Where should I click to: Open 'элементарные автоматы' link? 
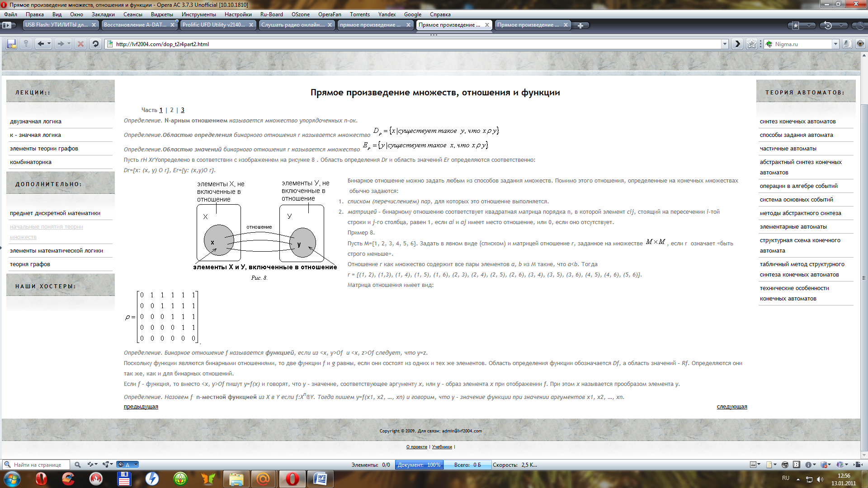(793, 226)
